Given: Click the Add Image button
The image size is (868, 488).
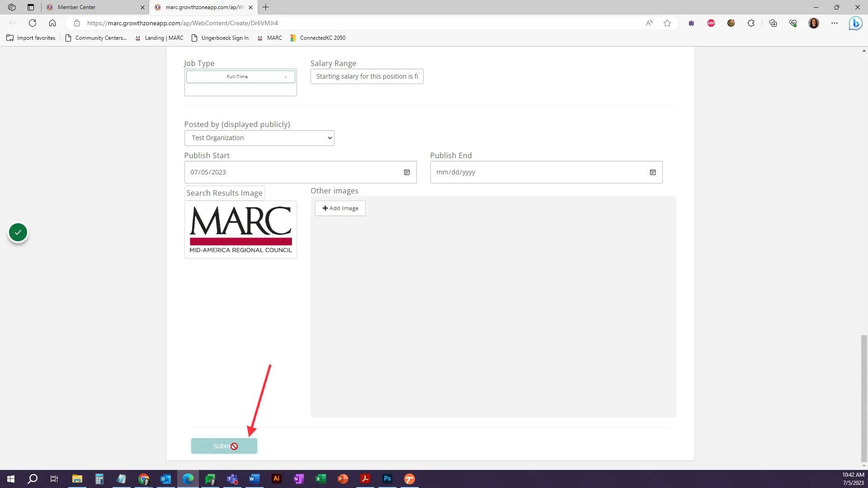Looking at the screenshot, I should coord(340,208).
